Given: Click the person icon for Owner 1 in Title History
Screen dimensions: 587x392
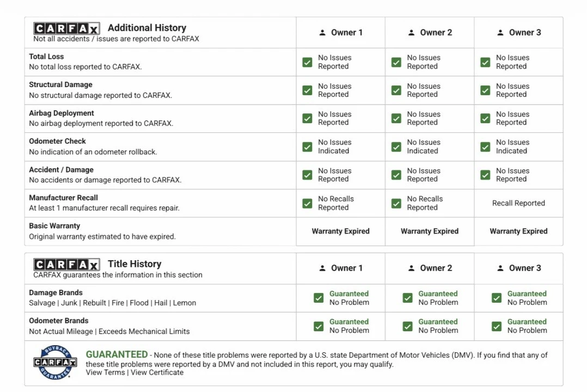Looking at the screenshot, I should coord(322,268).
